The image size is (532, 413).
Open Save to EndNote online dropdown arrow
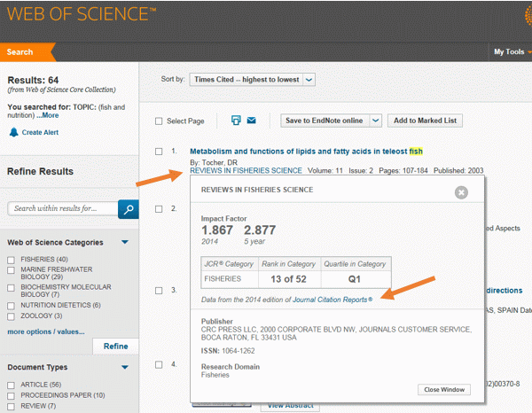tap(375, 121)
